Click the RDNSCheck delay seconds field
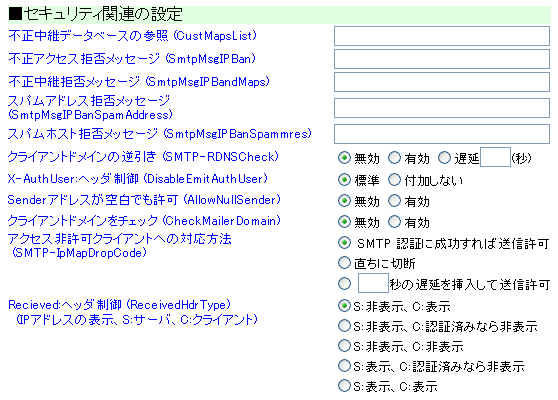The image size is (558, 400). point(495,157)
